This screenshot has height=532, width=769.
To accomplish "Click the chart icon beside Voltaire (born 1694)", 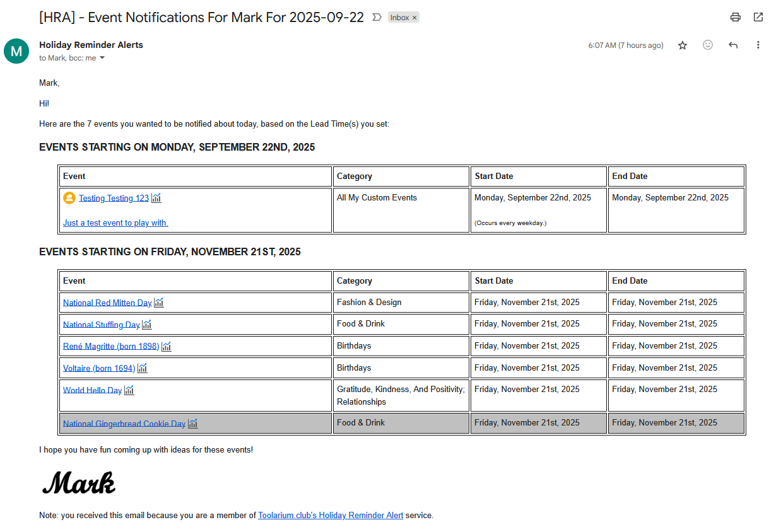I will pos(142,367).
